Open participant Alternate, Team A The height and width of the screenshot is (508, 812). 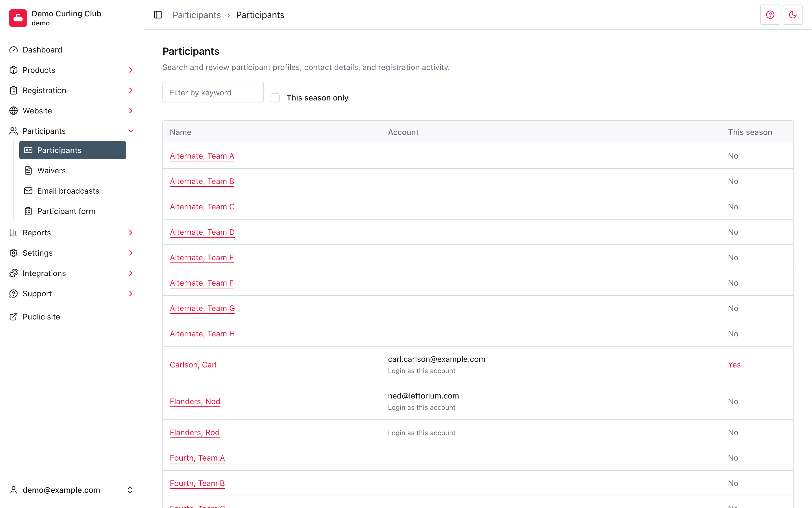[x=202, y=156]
